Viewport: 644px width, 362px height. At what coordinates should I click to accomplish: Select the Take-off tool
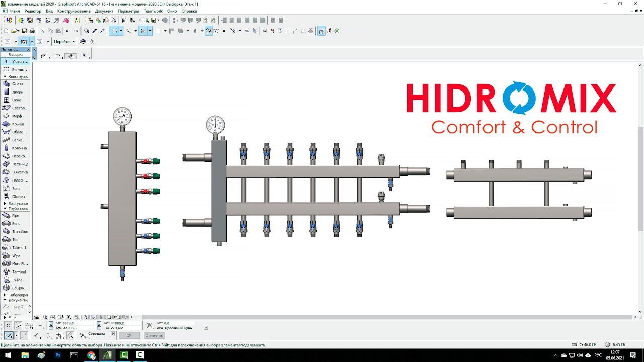15,248
